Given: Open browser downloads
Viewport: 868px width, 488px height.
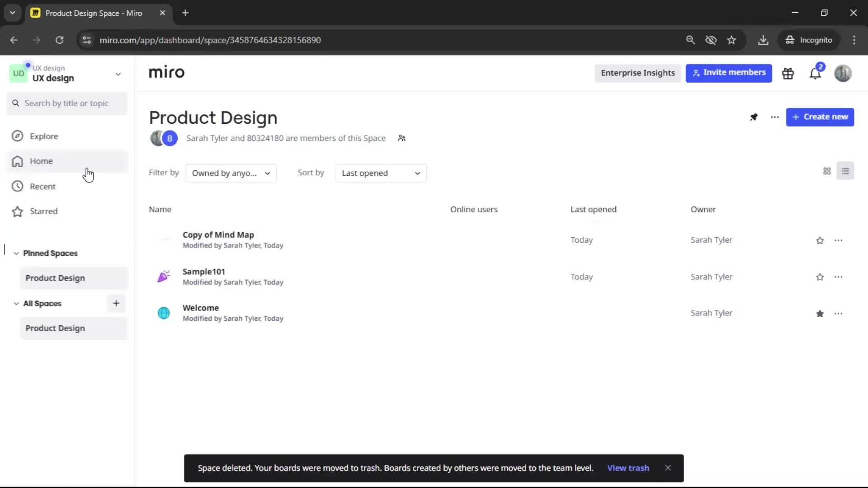Looking at the screenshot, I should pyautogui.click(x=763, y=40).
